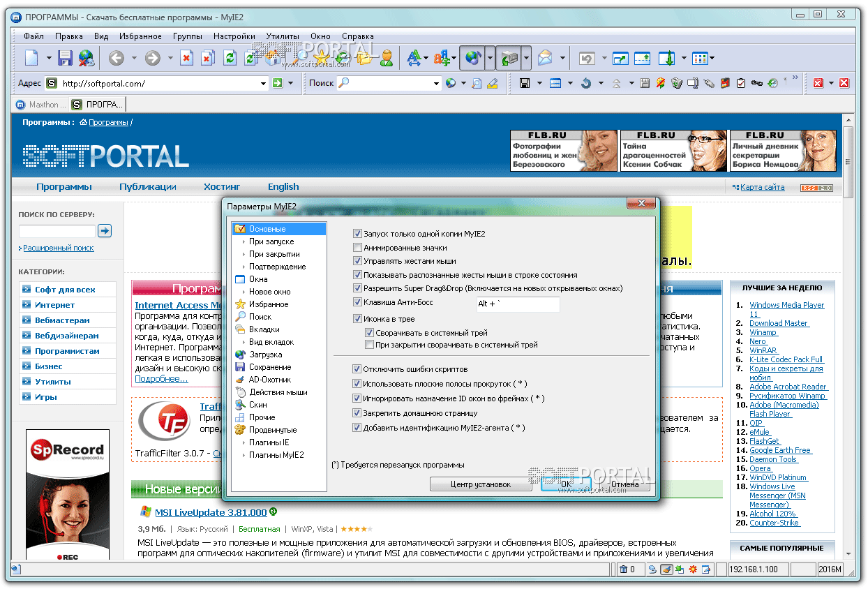This screenshot has height=589, width=868.
Task: Click the Refresh page icon with green arrows
Action: [x=230, y=59]
